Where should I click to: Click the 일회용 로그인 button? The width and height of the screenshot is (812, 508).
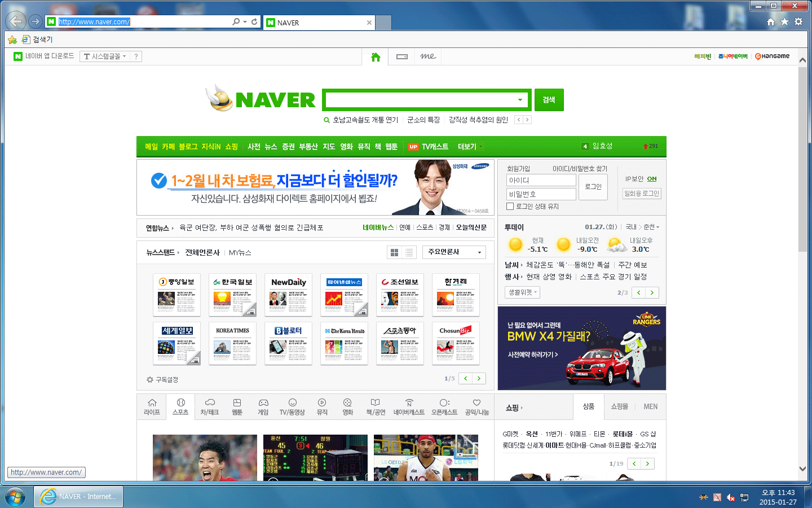[x=642, y=194]
